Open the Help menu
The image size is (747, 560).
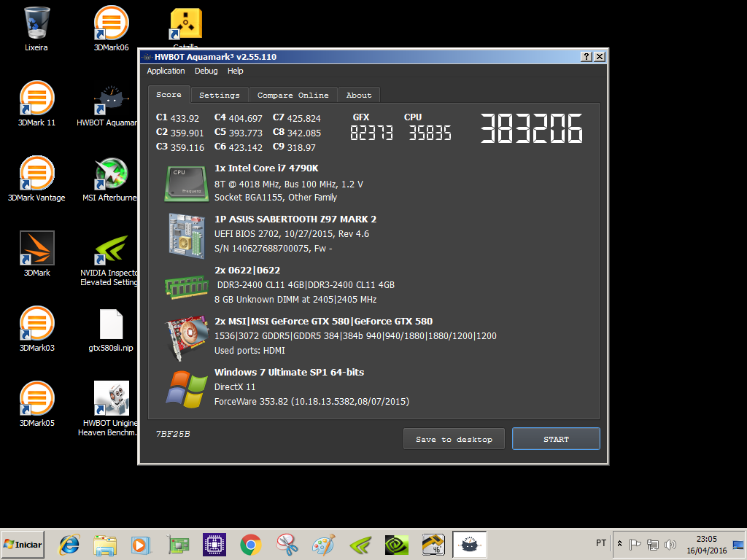236,71
